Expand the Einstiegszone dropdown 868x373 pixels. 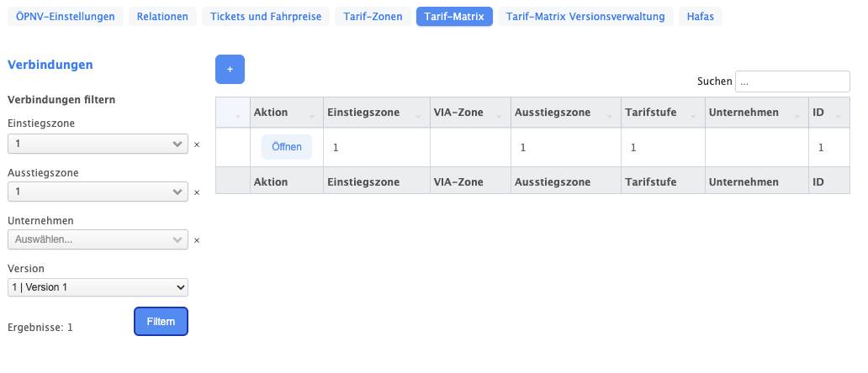177,144
